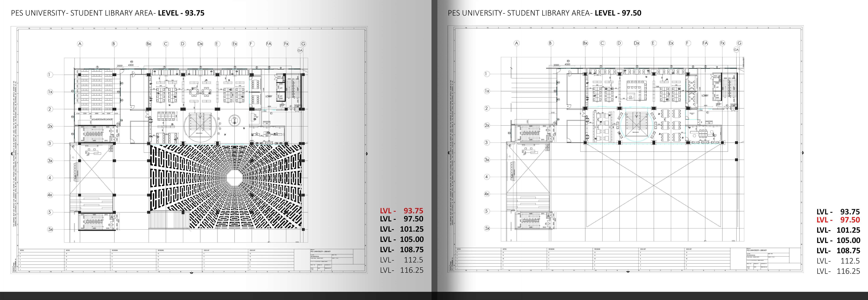The height and width of the screenshot is (300, 868).
Task: Select red highlighted LVL - 97.50 entry
Action: [838, 220]
